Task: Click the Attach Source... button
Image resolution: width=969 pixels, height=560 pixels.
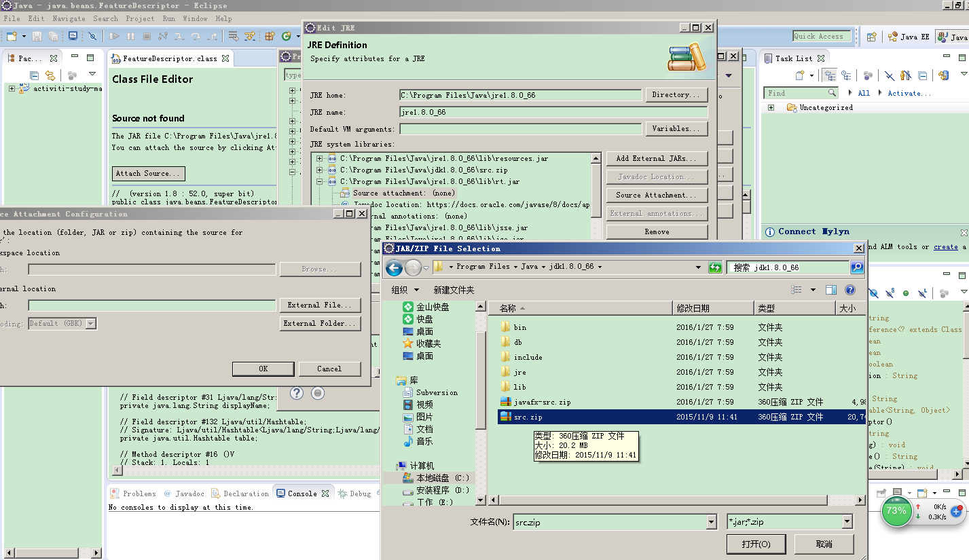Action: [x=148, y=173]
